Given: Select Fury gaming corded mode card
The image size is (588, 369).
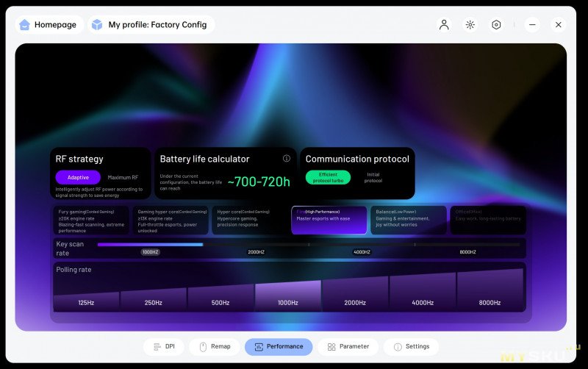Looking at the screenshot, I should (91, 220).
